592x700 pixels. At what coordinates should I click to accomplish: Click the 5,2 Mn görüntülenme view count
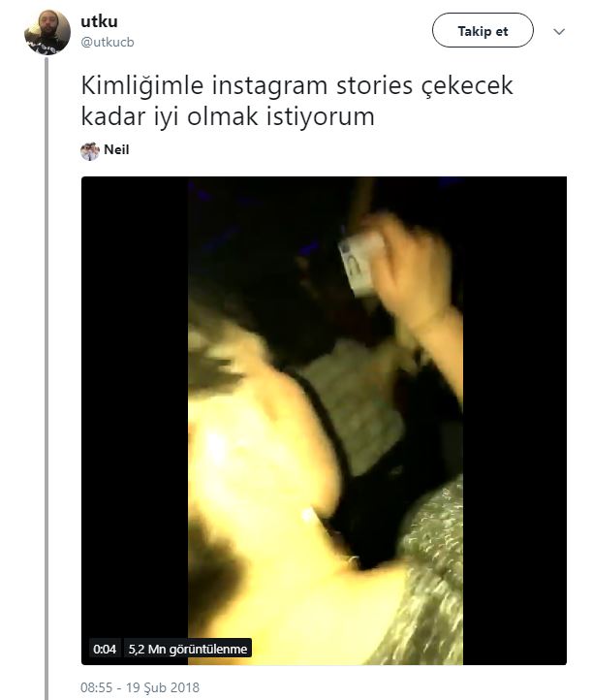pos(187,649)
